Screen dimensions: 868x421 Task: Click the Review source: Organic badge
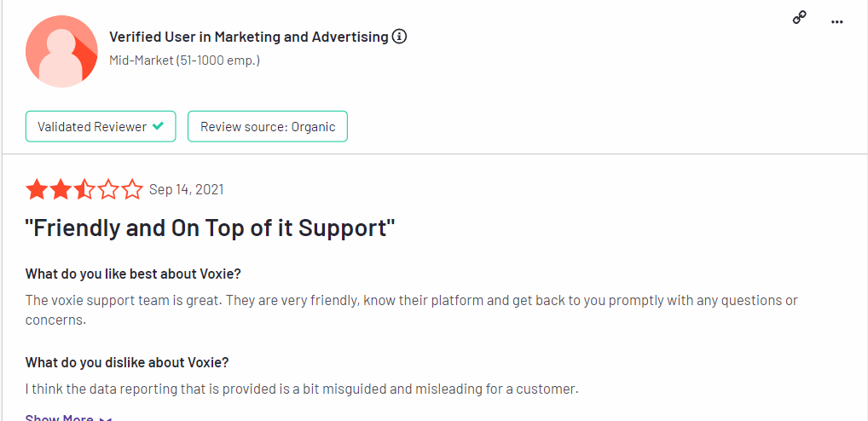tap(268, 127)
